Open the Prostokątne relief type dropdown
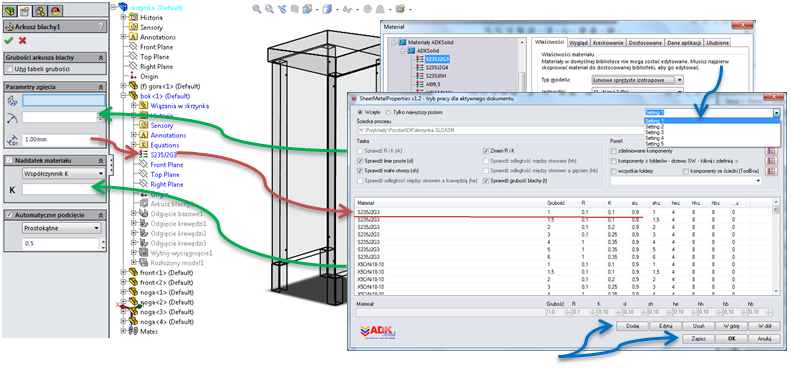The width and height of the screenshot is (791, 368). click(62, 228)
